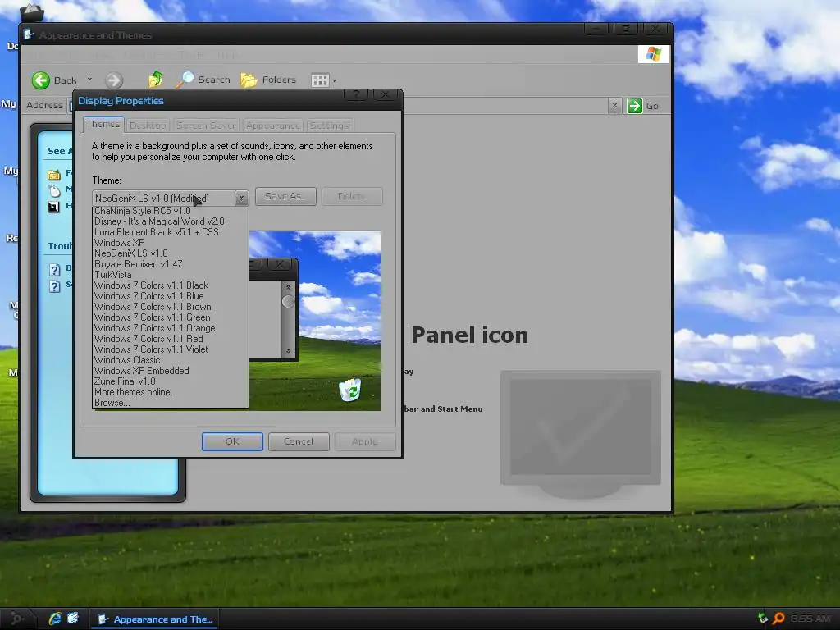The height and width of the screenshot is (630, 840).
Task: Click the Save As button
Action: click(x=285, y=196)
